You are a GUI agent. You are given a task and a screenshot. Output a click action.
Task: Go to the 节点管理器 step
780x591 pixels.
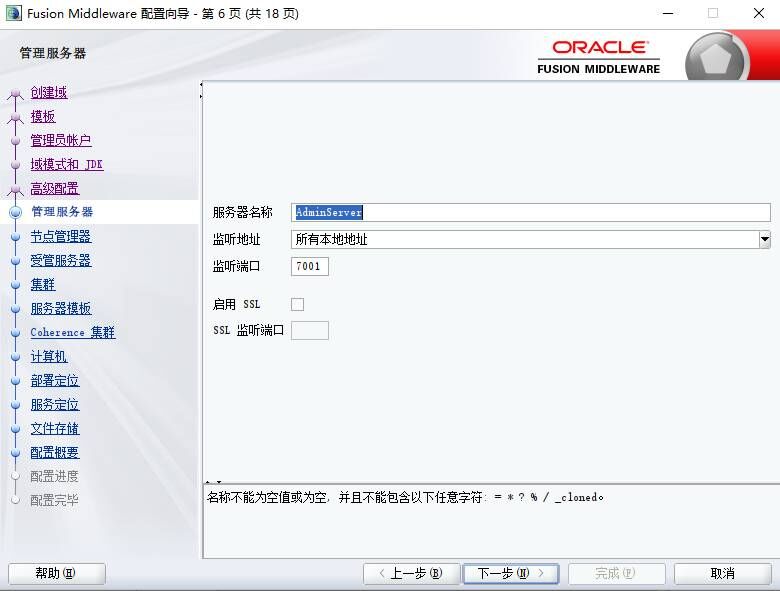(61, 236)
